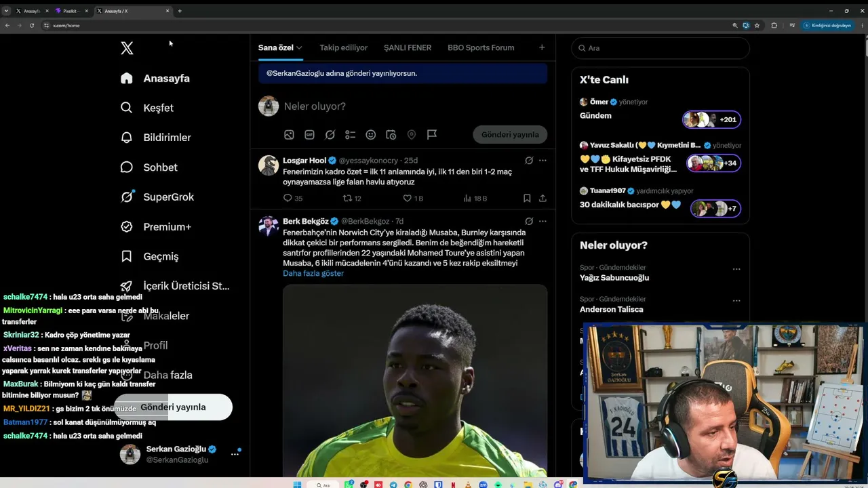The height and width of the screenshot is (488, 868).
Task: Open Berk Bekgöz profile name link
Action: 306,221
